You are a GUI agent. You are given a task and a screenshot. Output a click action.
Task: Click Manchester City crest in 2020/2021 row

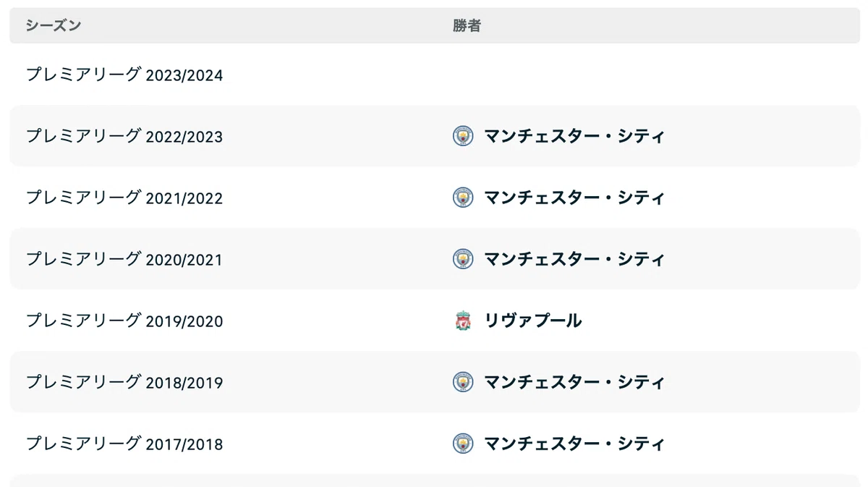[x=463, y=259]
